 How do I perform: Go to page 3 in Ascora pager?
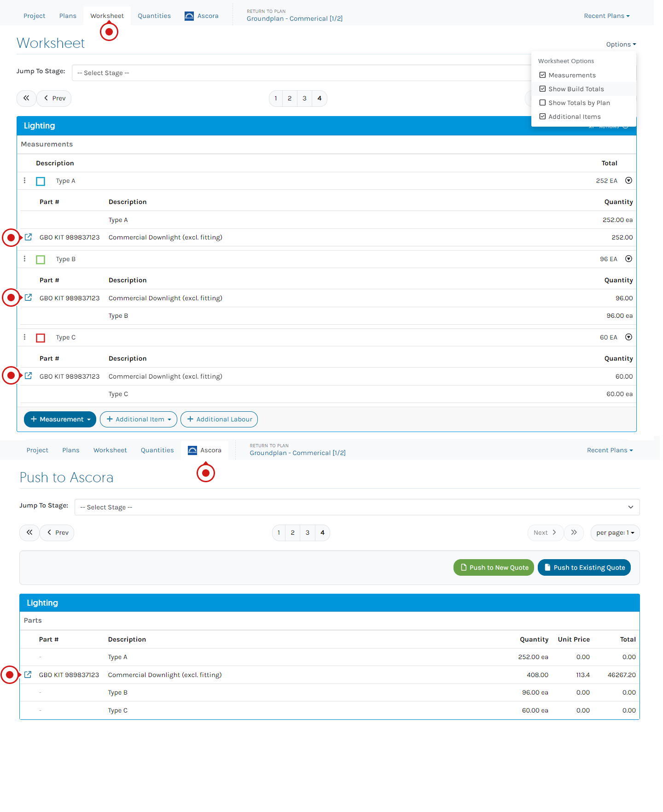(x=308, y=532)
